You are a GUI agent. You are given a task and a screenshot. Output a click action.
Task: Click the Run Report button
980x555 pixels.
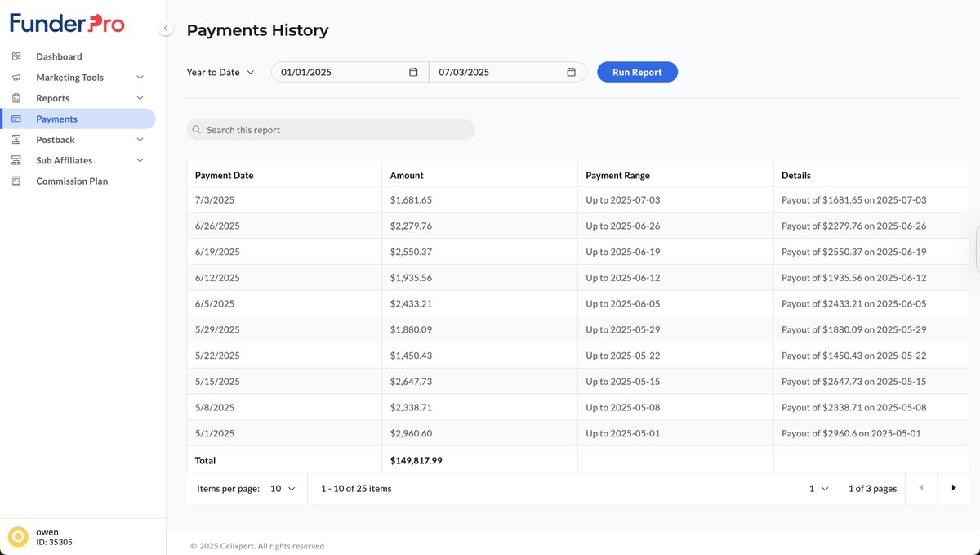click(637, 72)
